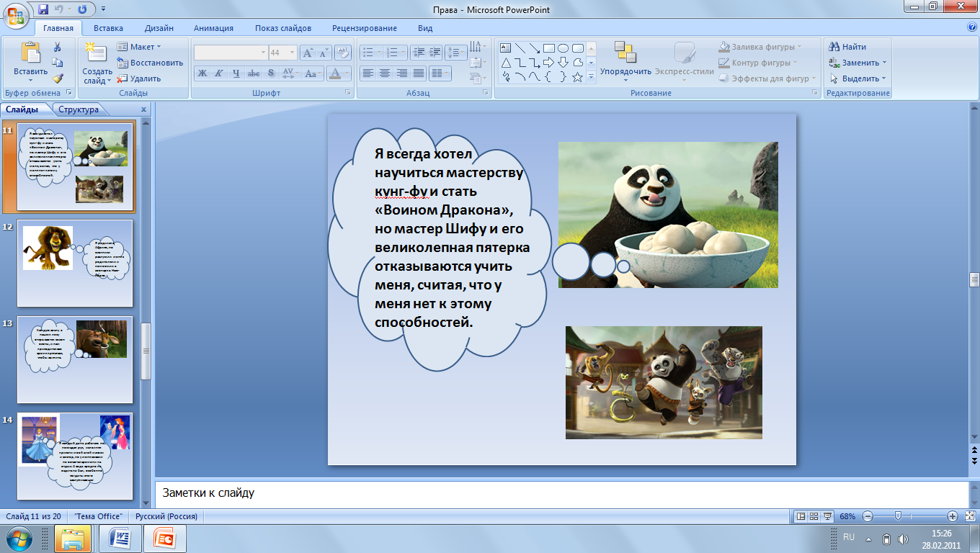Open the font size 44 dropdown

(x=292, y=53)
